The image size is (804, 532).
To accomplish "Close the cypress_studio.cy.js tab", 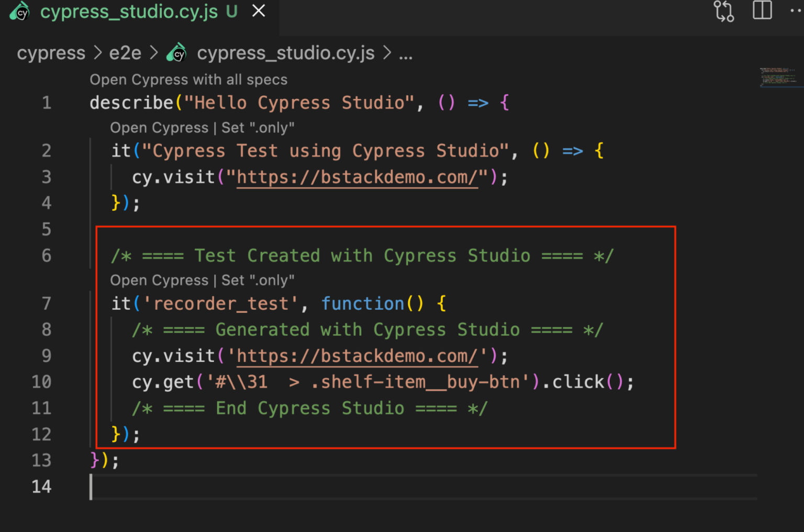I will (258, 10).
